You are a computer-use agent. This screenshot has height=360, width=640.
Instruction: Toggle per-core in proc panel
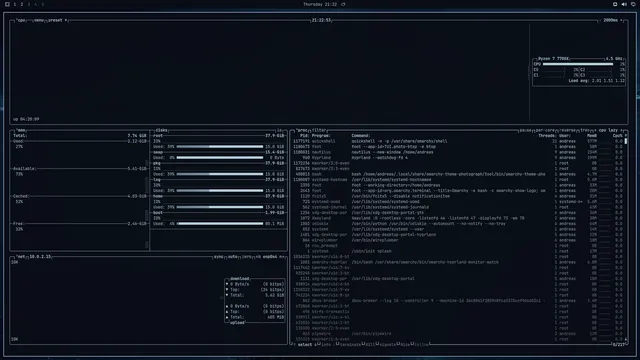pyautogui.click(x=545, y=130)
